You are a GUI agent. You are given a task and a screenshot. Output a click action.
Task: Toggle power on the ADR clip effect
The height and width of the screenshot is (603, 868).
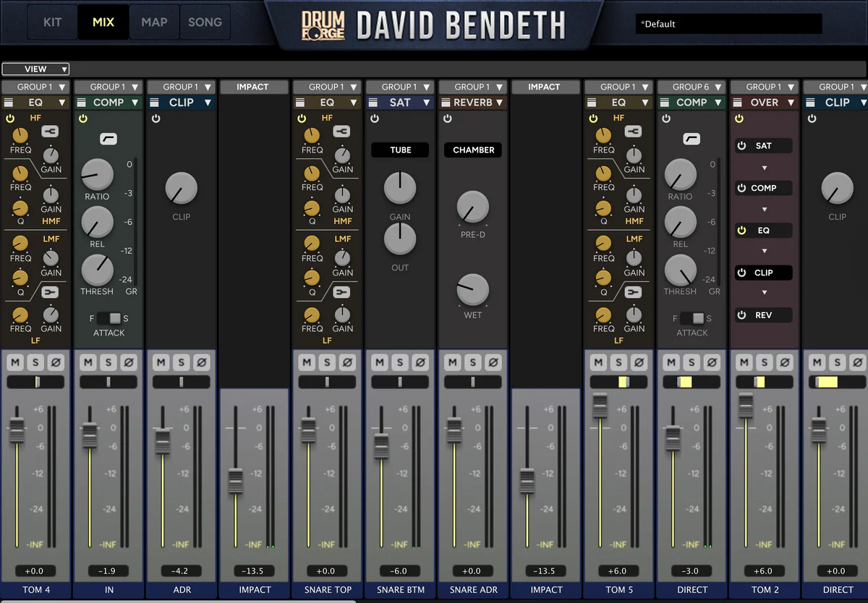click(x=156, y=119)
